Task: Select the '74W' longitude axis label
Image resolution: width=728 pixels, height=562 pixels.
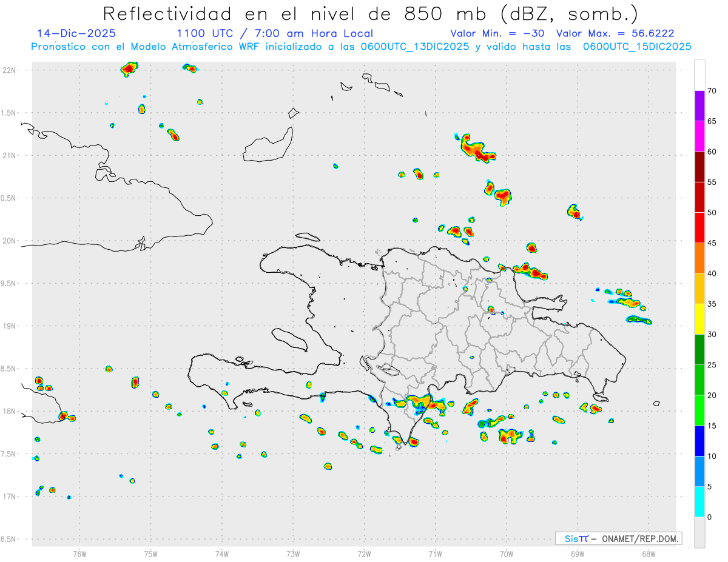Action: tap(222, 553)
